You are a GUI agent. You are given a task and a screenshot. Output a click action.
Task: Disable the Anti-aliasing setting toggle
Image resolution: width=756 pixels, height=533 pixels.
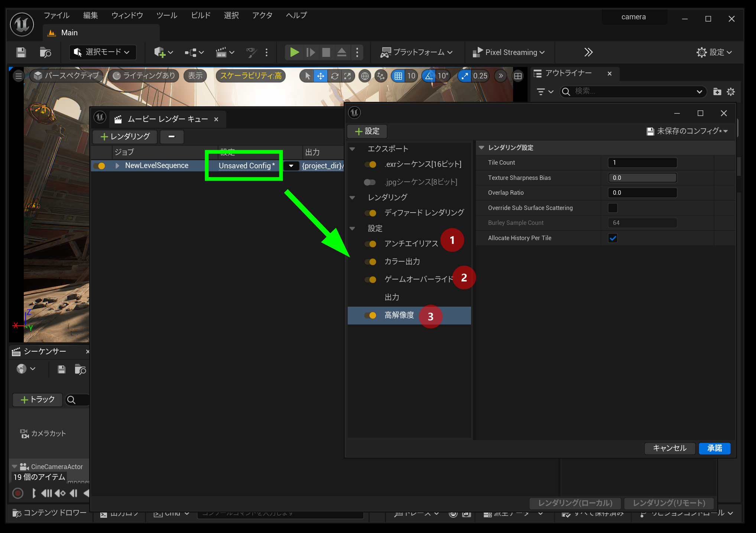(370, 244)
